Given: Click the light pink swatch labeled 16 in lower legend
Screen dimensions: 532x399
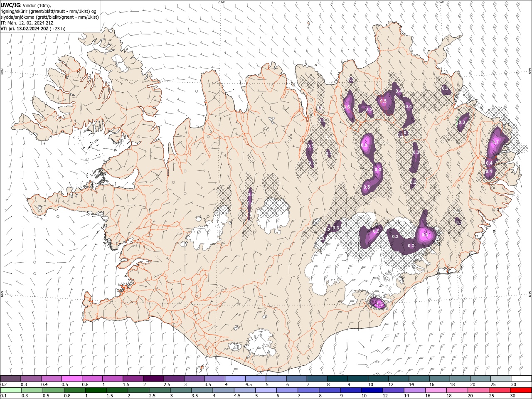Looking at the screenshot, I should [435, 390].
